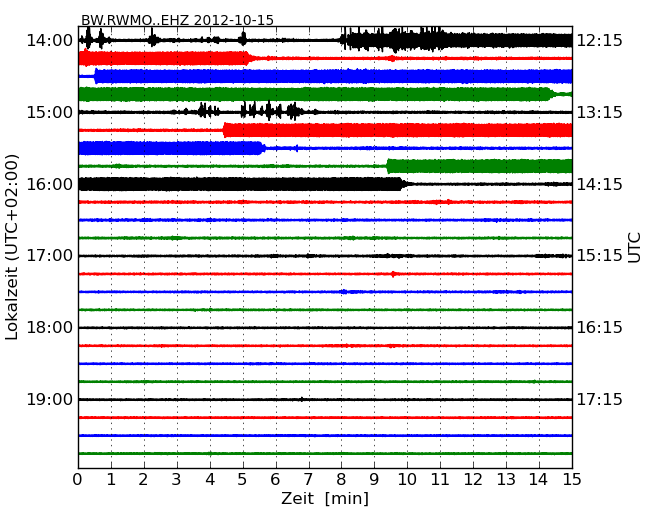Click x-axis tick label 6
The width and height of the screenshot is (650, 520).
[x=275, y=479]
